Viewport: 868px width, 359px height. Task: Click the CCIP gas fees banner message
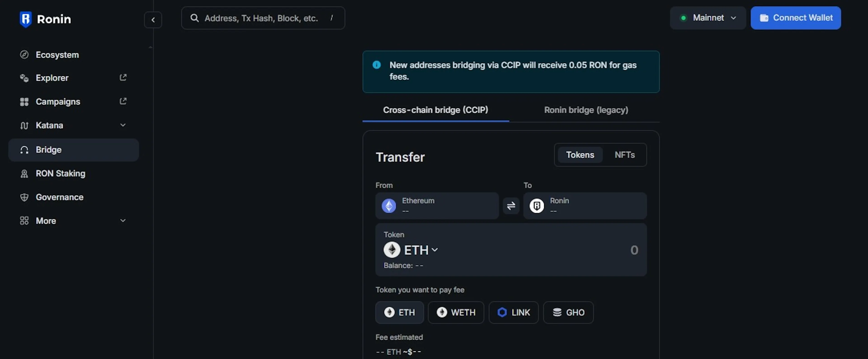coord(513,71)
